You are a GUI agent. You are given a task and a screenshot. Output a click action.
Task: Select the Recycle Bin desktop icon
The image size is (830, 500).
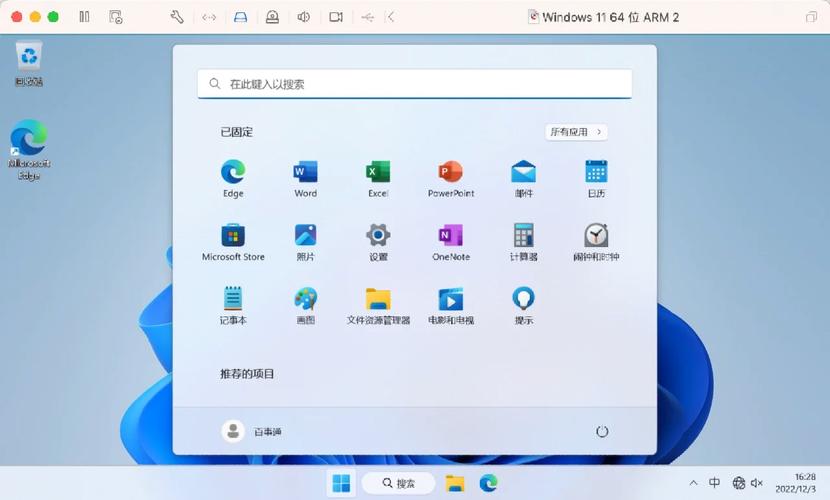point(29,63)
